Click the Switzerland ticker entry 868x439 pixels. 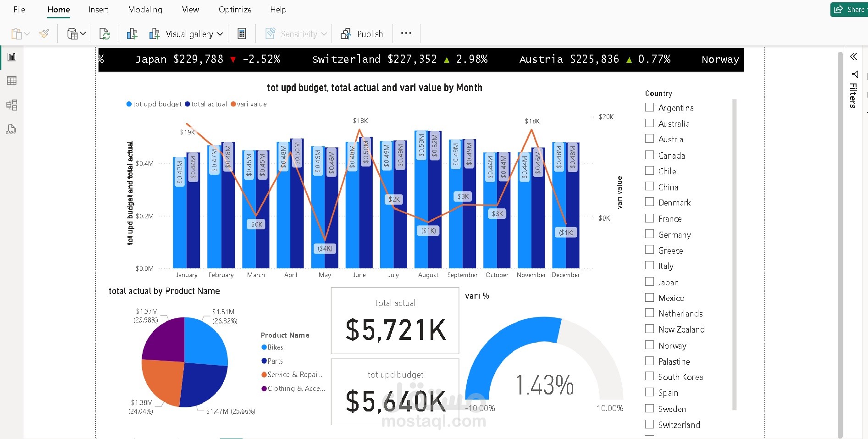pos(399,59)
